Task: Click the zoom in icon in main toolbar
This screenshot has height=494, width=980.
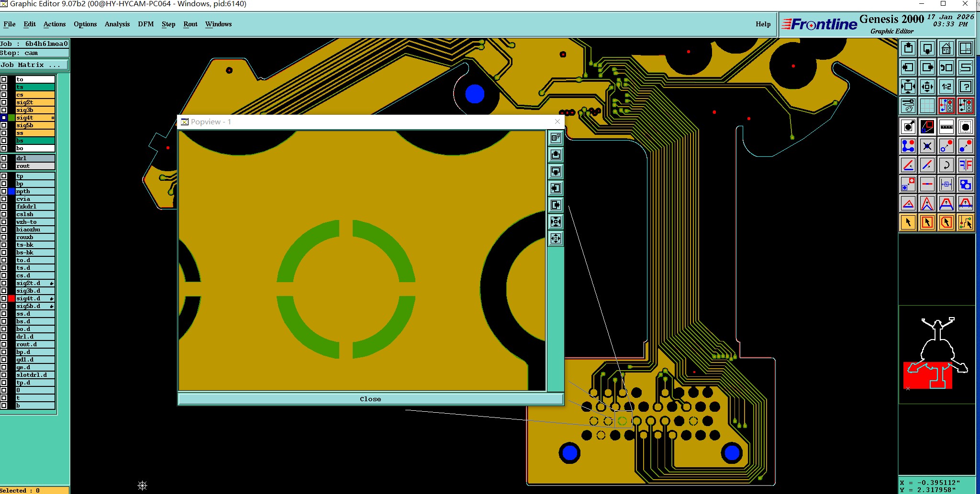Action: [908, 87]
